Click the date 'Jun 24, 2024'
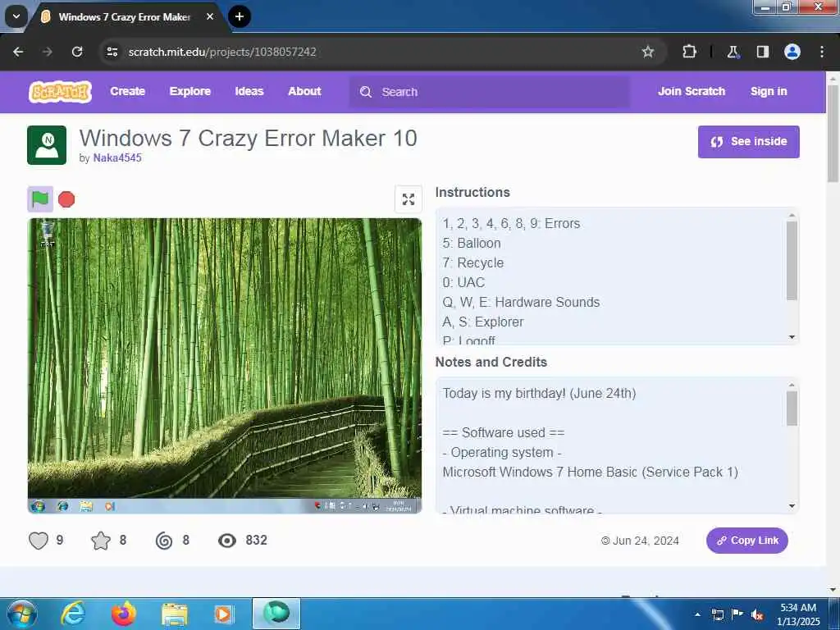This screenshot has width=840, height=630. click(646, 541)
